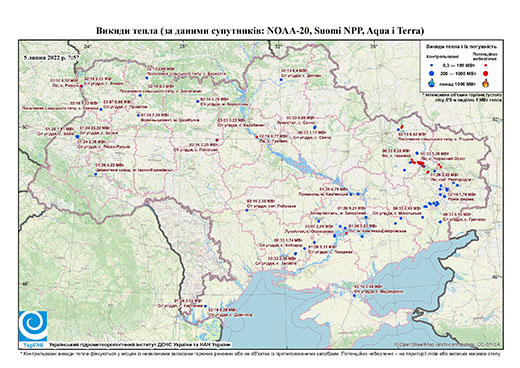Click the 'с. Осокорівка' label
520x368 pixels.
click(x=320, y=231)
